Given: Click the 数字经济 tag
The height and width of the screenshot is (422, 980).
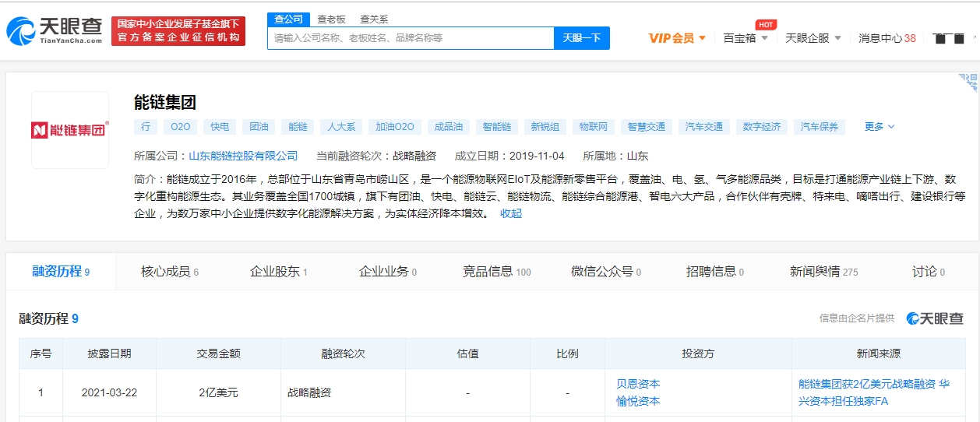Looking at the screenshot, I should click(762, 126).
